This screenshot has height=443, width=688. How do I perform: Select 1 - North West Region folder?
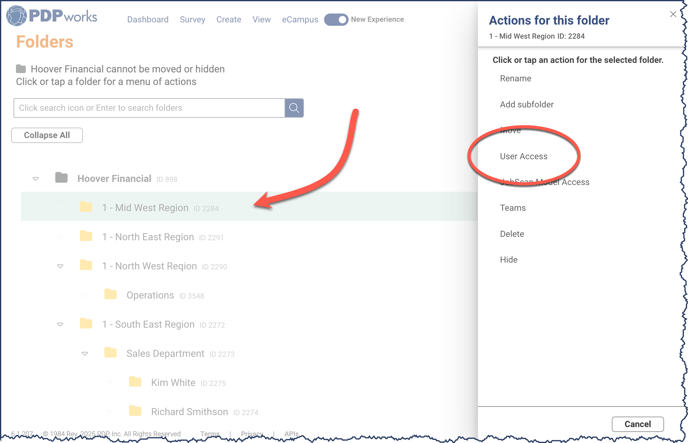(x=149, y=266)
